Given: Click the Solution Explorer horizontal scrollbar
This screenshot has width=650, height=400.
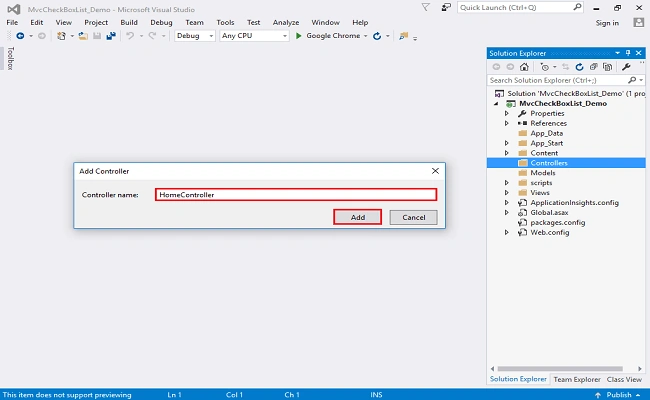Looking at the screenshot, I should click(x=560, y=368).
